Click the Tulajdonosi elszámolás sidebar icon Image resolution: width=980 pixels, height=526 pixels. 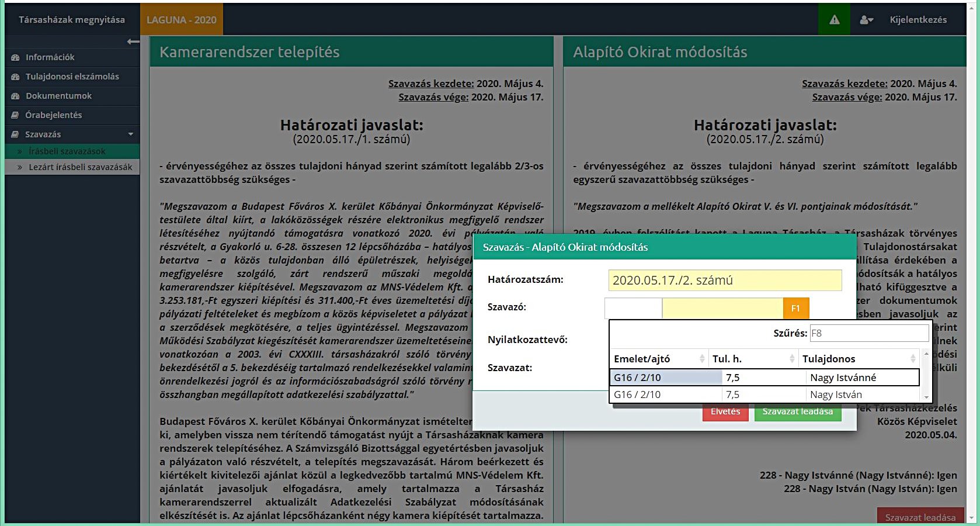(x=15, y=77)
